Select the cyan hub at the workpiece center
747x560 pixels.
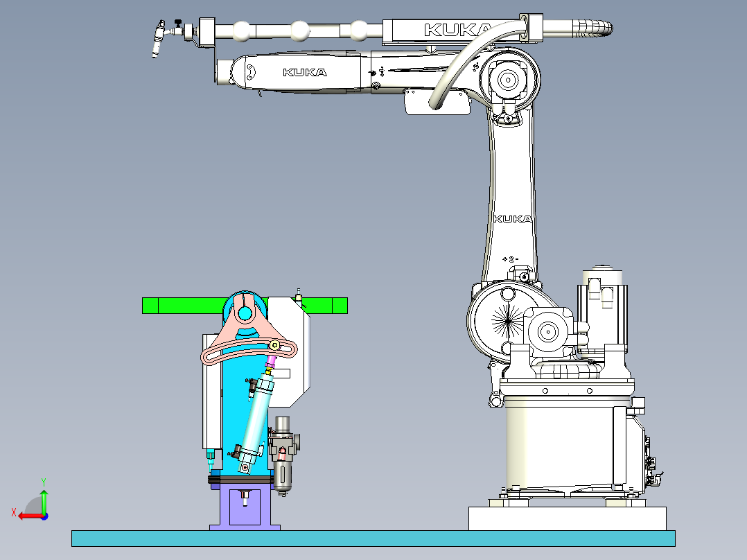pyautogui.click(x=245, y=313)
